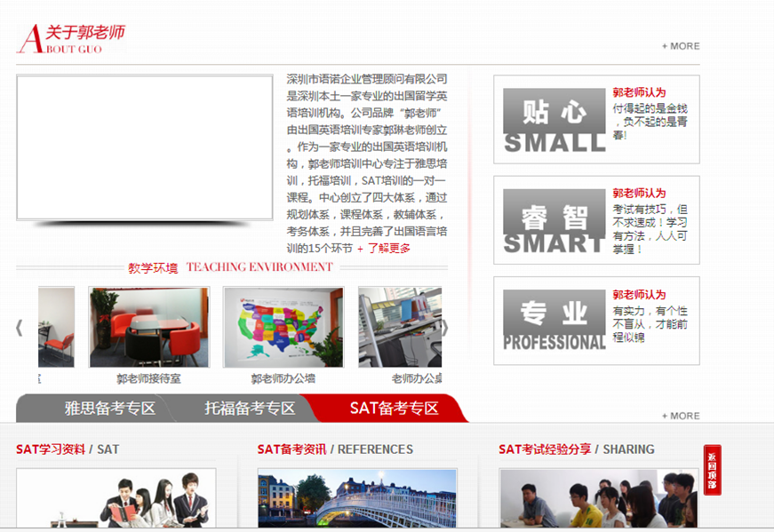Click the red 返回顶部 back-to-top button
The width and height of the screenshot is (774, 532).
pyautogui.click(x=712, y=470)
